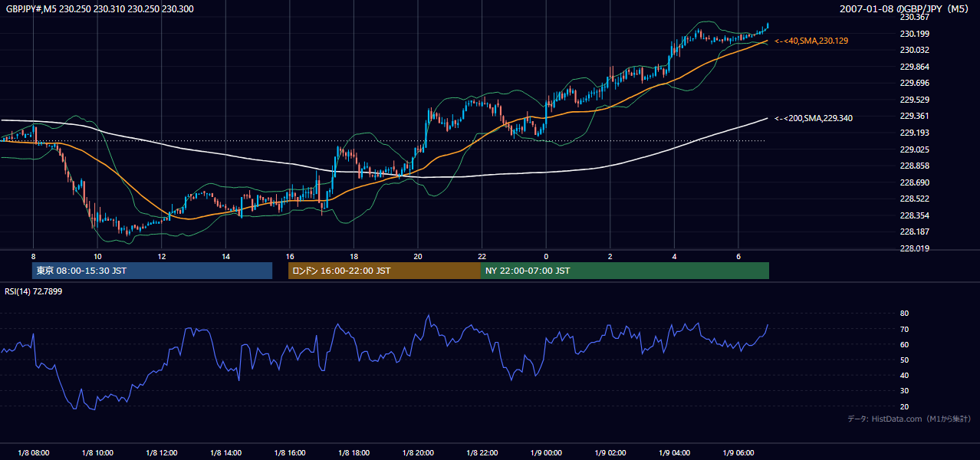Click price axis value 228.858
980x460 pixels.
tap(914, 166)
